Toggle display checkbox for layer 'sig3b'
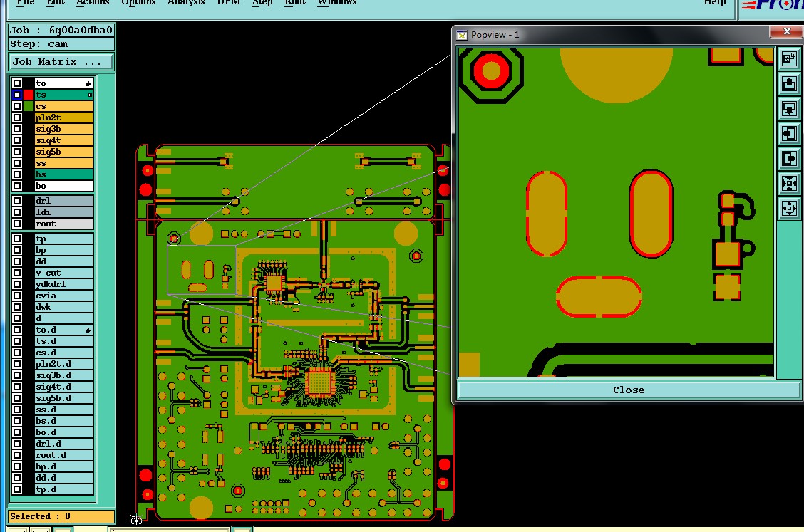The height and width of the screenshot is (532, 804). click(17, 129)
